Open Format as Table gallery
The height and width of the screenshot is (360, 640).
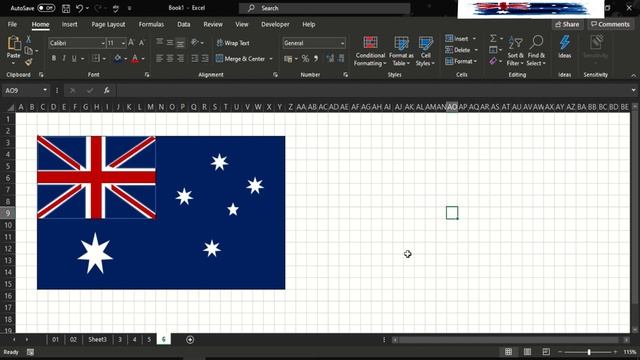coord(401,51)
